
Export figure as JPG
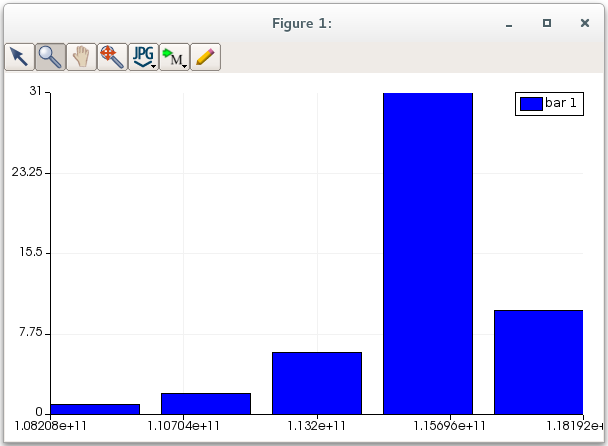(x=142, y=57)
